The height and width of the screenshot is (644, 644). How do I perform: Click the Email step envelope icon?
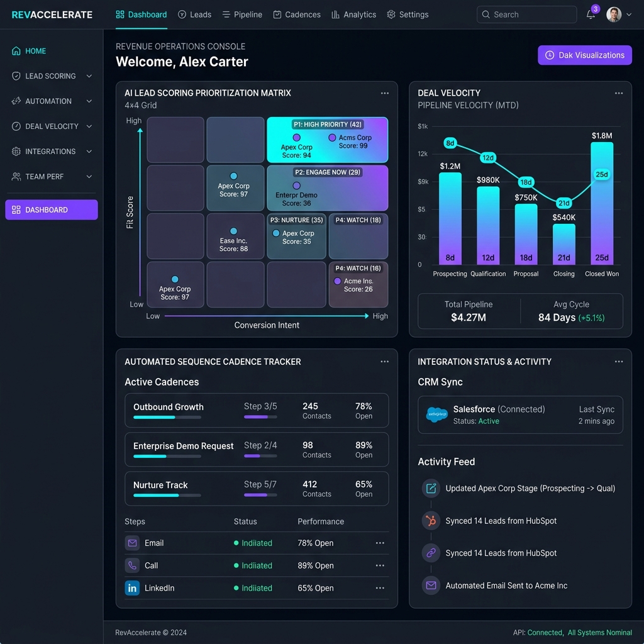click(x=132, y=543)
